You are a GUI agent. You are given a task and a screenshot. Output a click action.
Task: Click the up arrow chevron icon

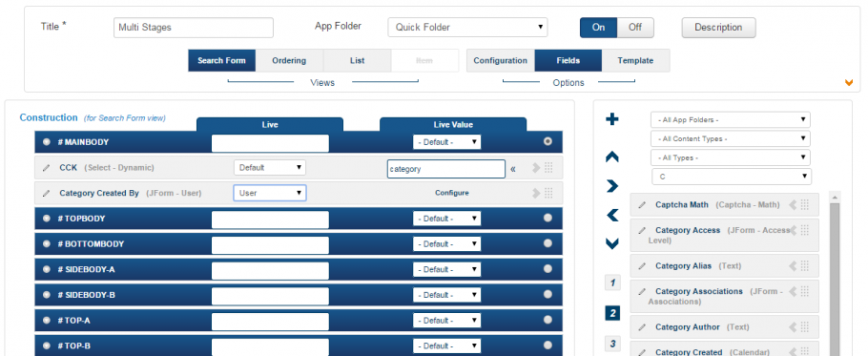click(x=612, y=157)
